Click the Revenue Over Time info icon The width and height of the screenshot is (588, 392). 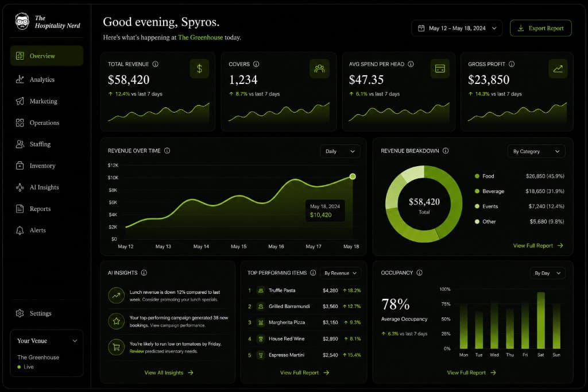click(x=167, y=151)
